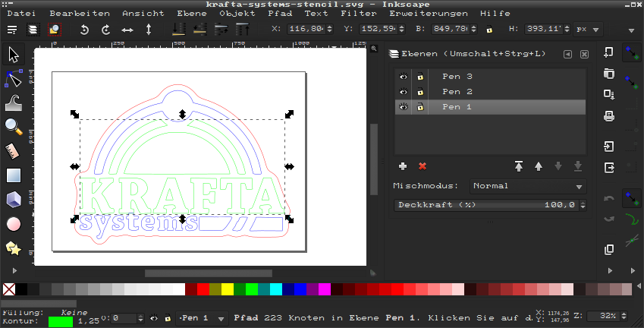Open the px units dropdown
The width and height of the screenshot is (644, 328).
coord(588,29)
